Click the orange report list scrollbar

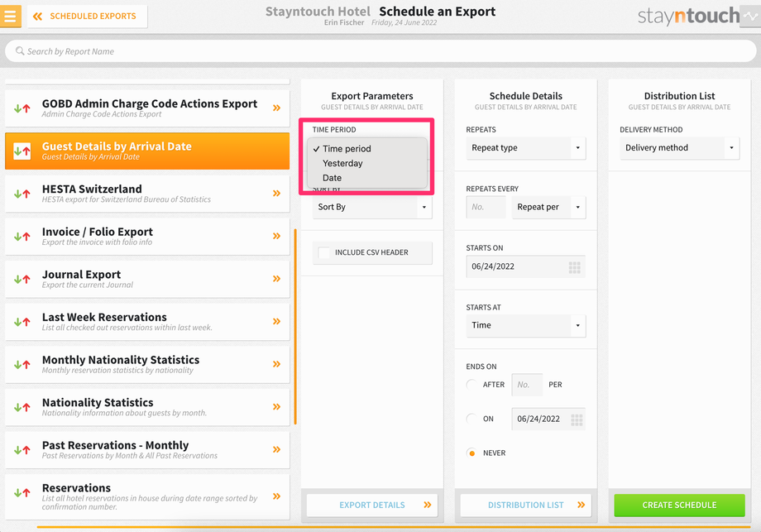click(x=295, y=327)
